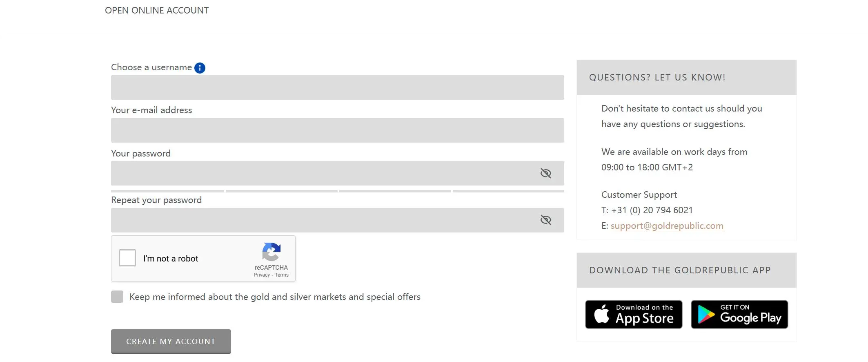Click the Open Online Account heading
The width and height of the screenshot is (868, 362).
(x=157, y=11)
